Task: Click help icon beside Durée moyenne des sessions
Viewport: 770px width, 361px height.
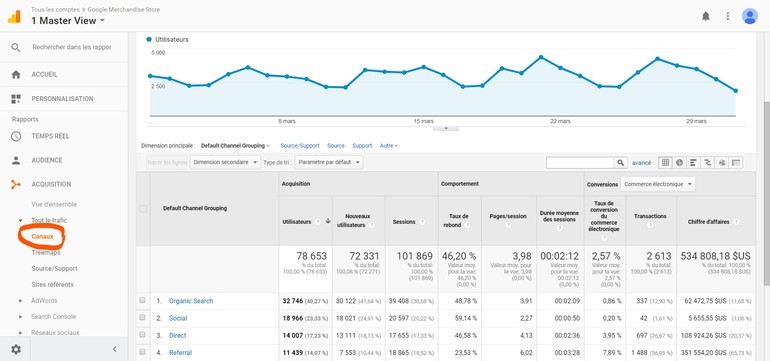Action: (559, 229)
